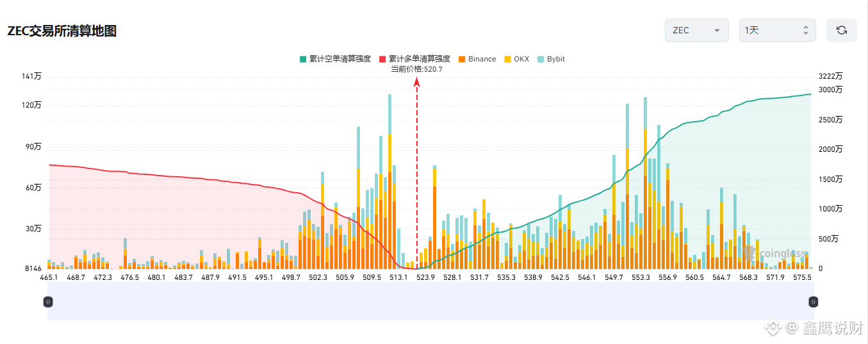Click the light blue Bybit legend swatch
868x344 pixels.
pyautogui.click(x=541, y=59)
